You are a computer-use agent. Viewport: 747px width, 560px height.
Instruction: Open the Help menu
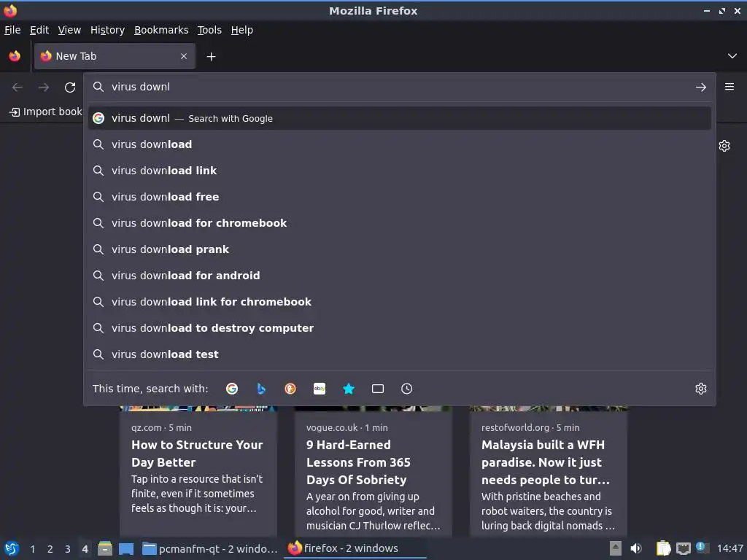click(242, 30)
